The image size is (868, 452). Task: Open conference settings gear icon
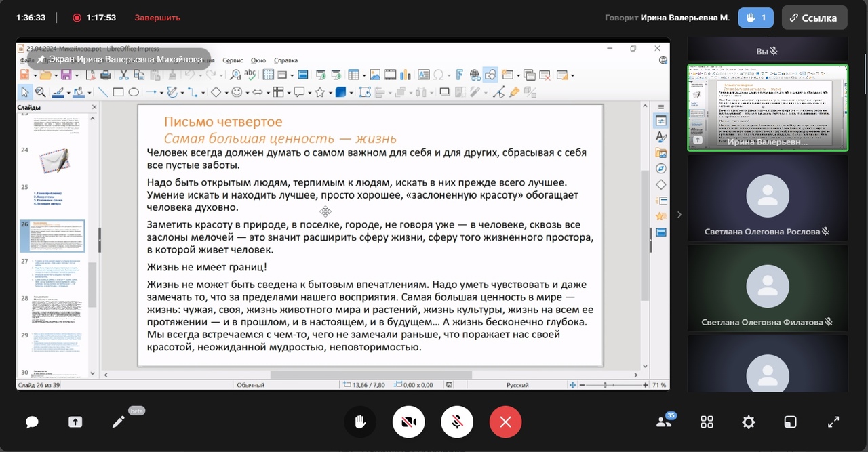749,422
